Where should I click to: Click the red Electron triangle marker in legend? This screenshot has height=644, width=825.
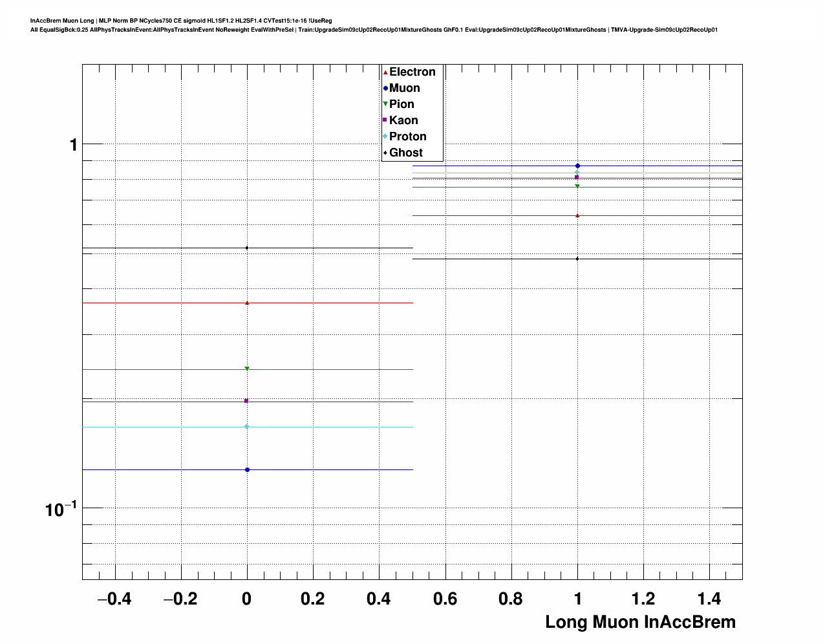coord(385,72)
